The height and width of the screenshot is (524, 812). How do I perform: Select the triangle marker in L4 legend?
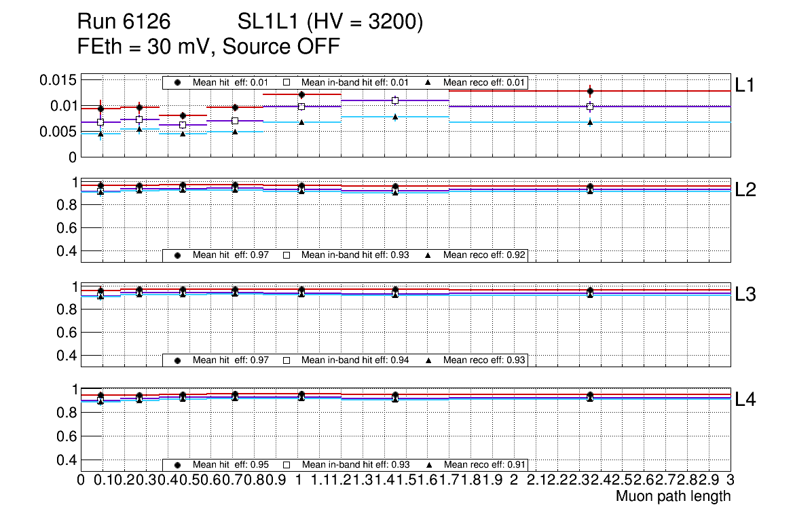pyautogui.click(x=428, y=465)
